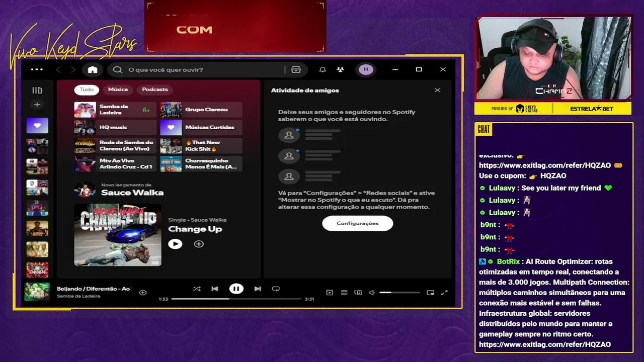Toggle friend activity icon in top bar
Image resolution: width=644 pixels, height=362 pixels.
341,69
